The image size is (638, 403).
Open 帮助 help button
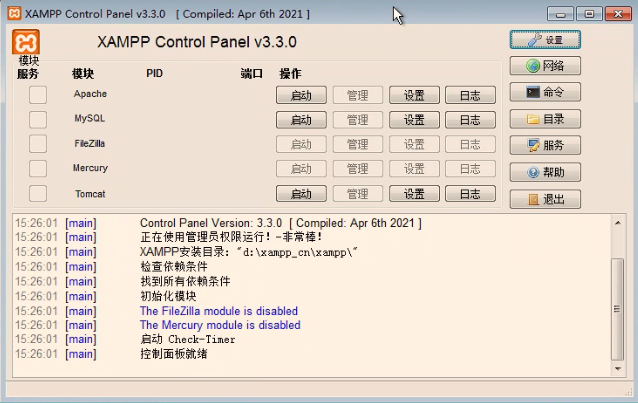(545, 173)
